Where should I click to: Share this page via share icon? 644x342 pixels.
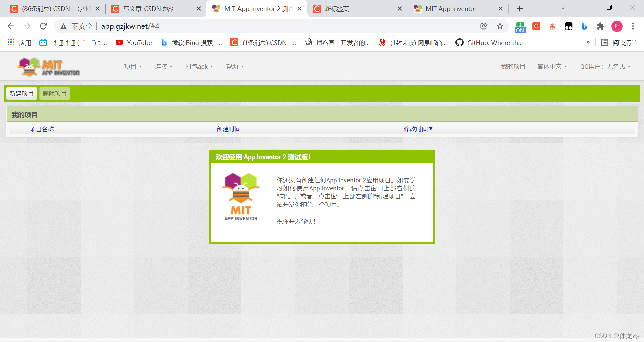(484, 26)
